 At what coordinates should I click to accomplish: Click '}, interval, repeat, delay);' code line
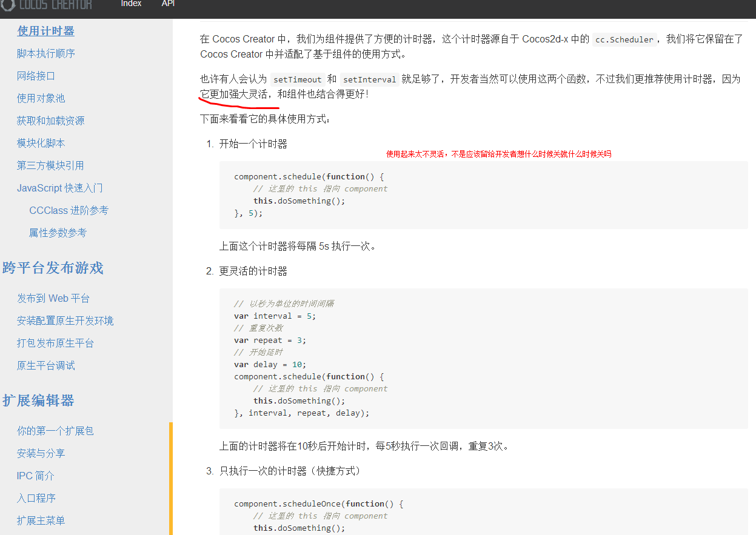click(x=301, y=413)
